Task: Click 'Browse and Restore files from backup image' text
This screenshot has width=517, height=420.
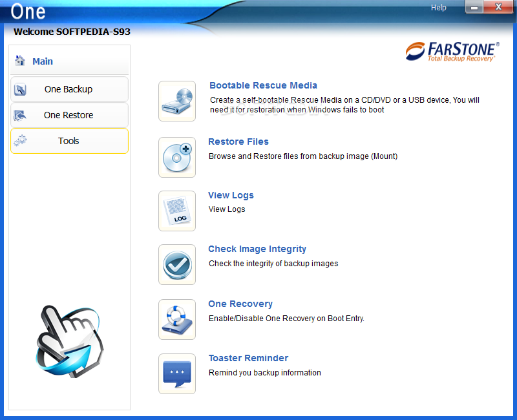Action: tap(303, 156)
